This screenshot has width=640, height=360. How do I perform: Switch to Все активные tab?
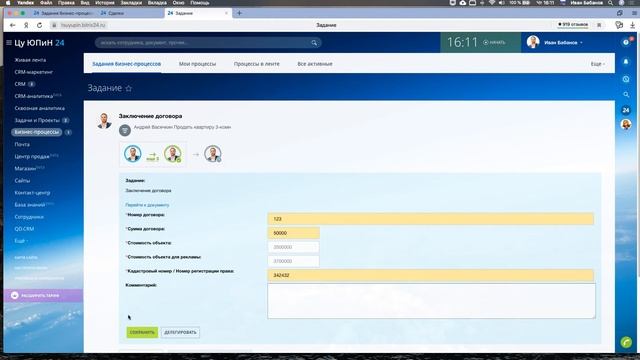315,64
